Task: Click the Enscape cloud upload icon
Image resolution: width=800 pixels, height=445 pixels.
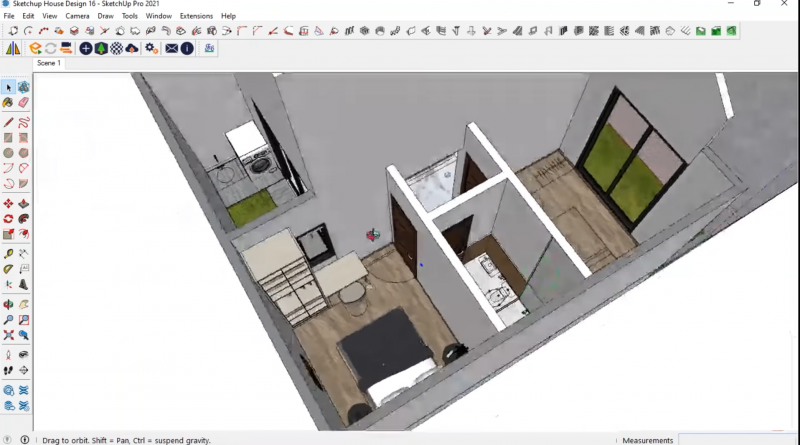Action: pyautogui.click(x=132, y=48)
